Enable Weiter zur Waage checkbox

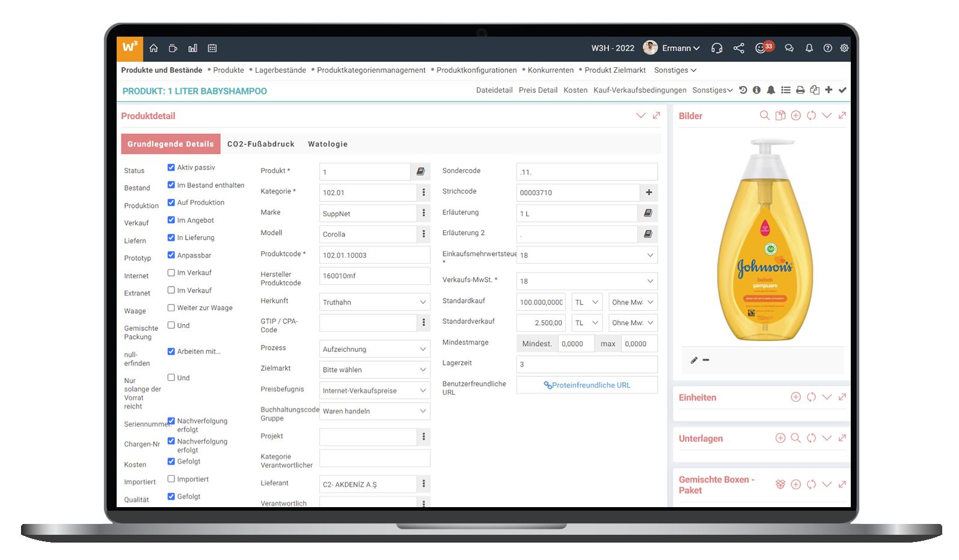click(x=171, y=308)
